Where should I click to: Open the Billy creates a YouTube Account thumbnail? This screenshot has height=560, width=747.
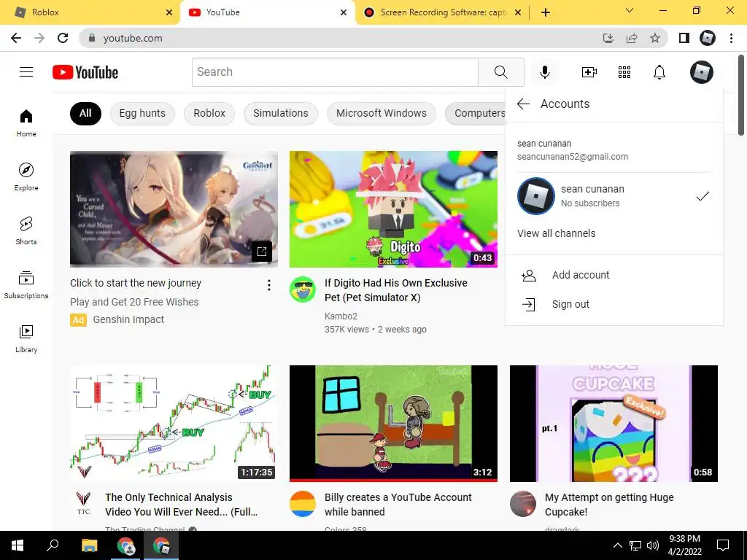[393, 424]
